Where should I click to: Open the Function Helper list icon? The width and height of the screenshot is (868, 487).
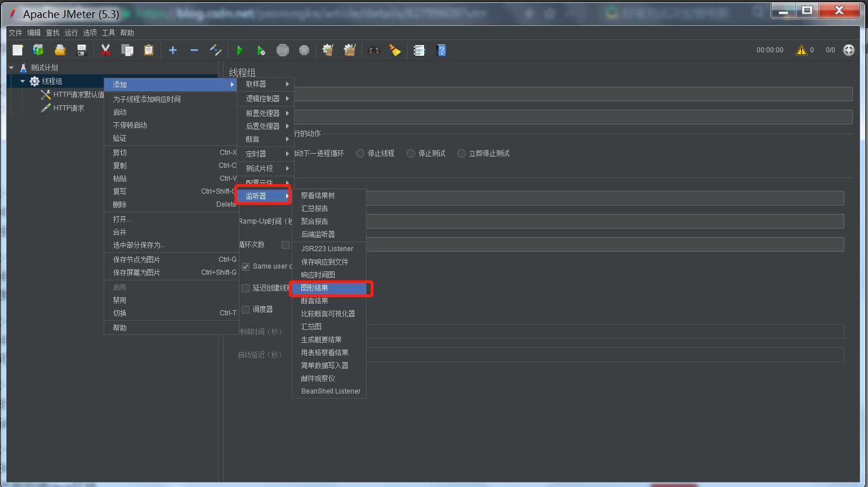coord(419,51)
